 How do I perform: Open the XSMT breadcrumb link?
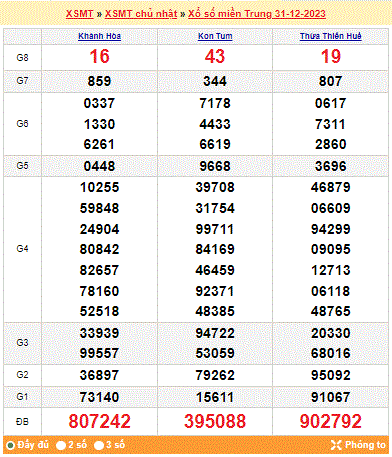click(x=79, y=14)
